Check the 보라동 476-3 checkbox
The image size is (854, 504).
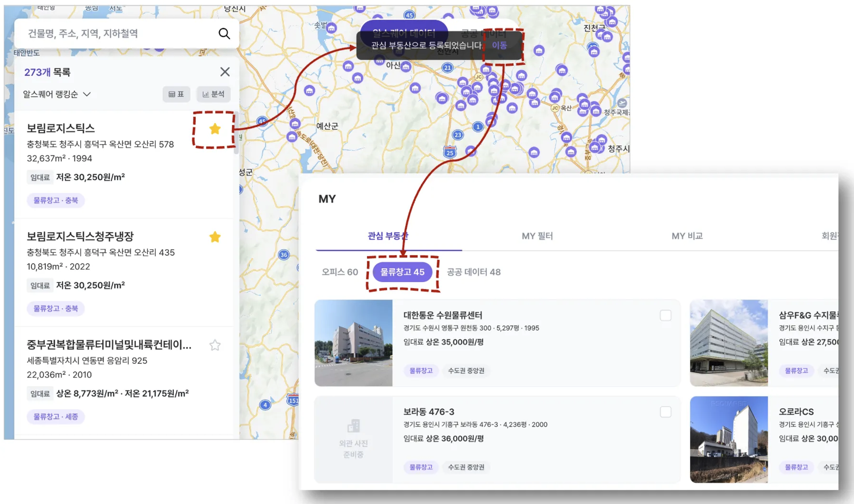(665, 412)
